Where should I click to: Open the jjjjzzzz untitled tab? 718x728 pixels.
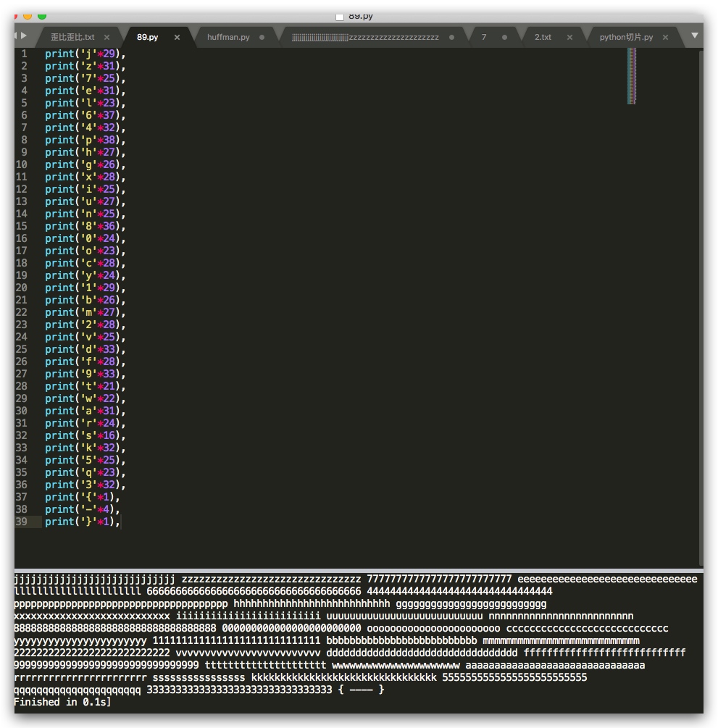coord(365,37)
